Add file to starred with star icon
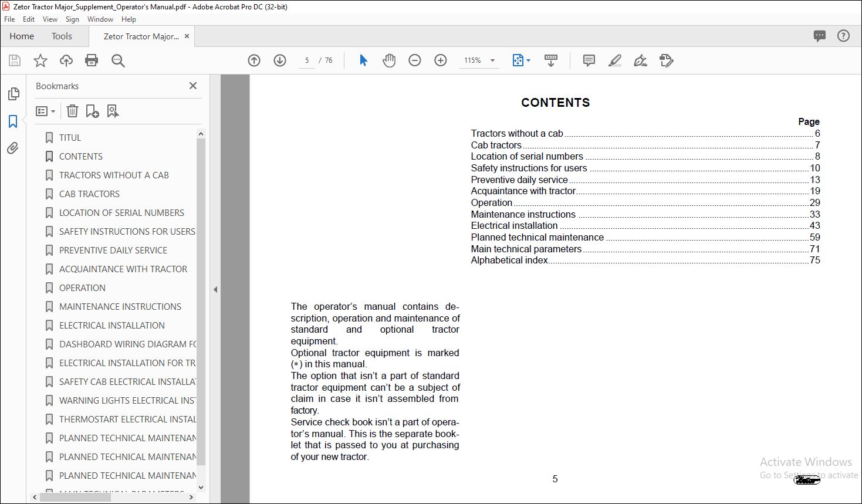 click(40, 60)
